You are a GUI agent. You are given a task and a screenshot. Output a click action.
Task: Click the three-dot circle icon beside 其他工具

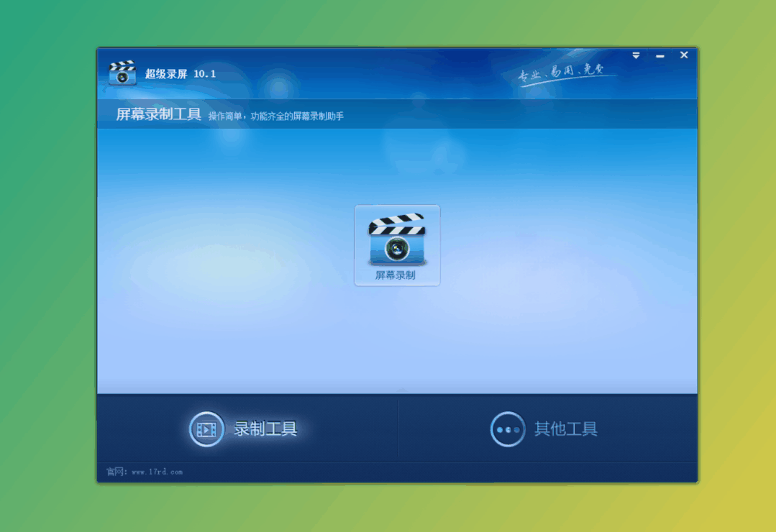point(508,429)
